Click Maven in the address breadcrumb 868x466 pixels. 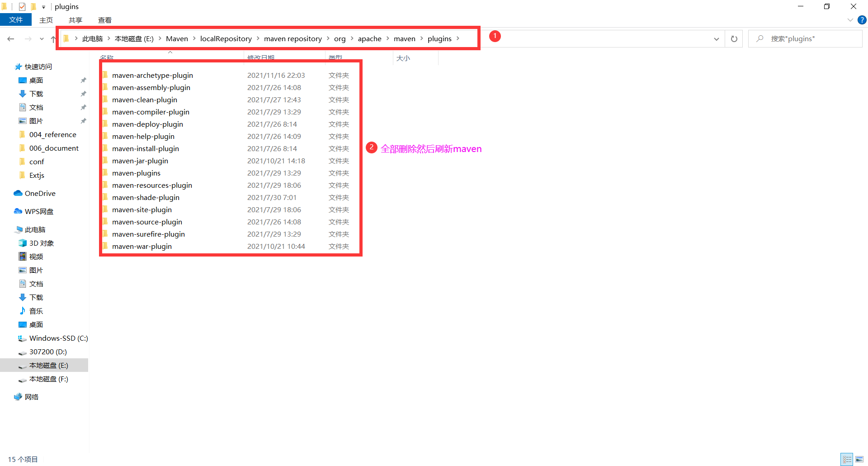coord(177,39)
